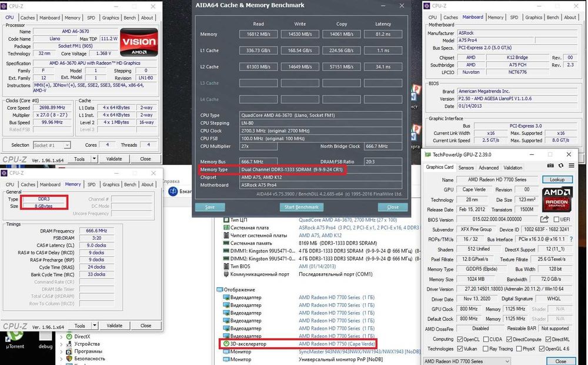Click the Коммуникационный порт row icon
This screenshot has height=365, width=588.
click(226, 274)
